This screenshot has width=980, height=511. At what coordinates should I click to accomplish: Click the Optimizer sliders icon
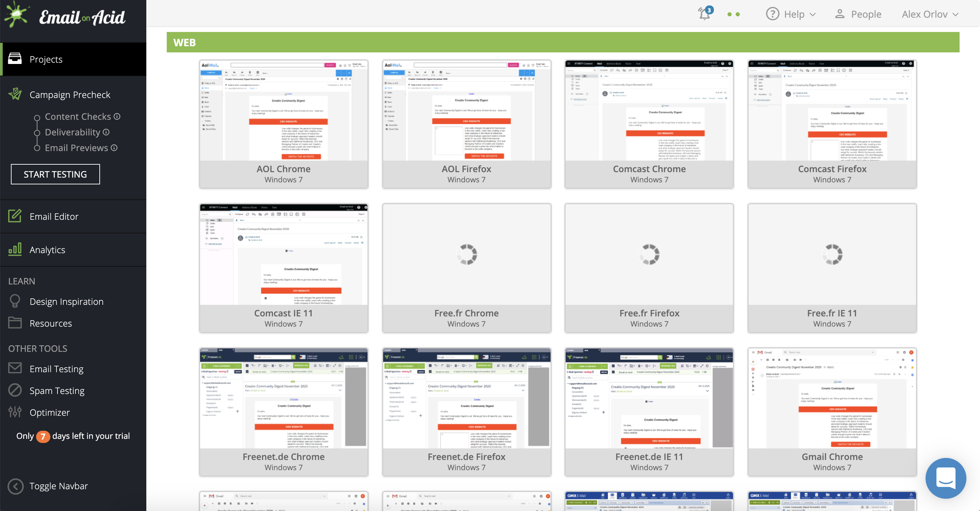[15, 412]
